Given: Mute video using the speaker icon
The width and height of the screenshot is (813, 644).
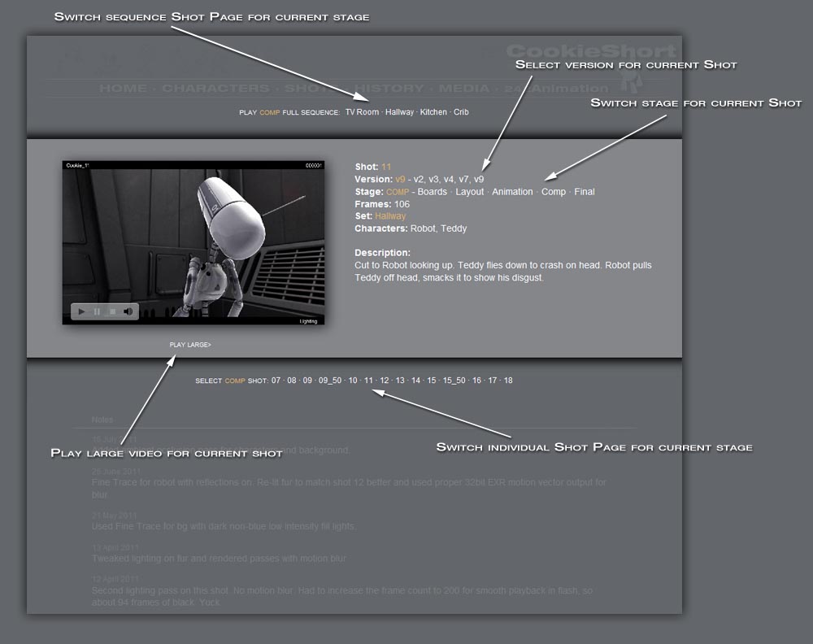Looking at the screenshot, I should pos(128,311).
